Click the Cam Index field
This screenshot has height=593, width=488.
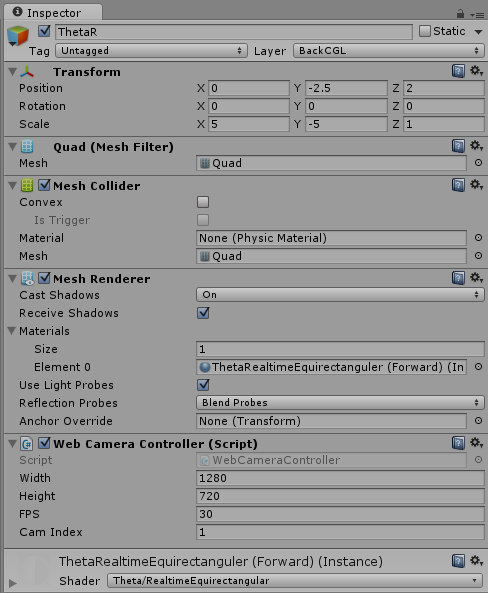click(x=340, y=532)
